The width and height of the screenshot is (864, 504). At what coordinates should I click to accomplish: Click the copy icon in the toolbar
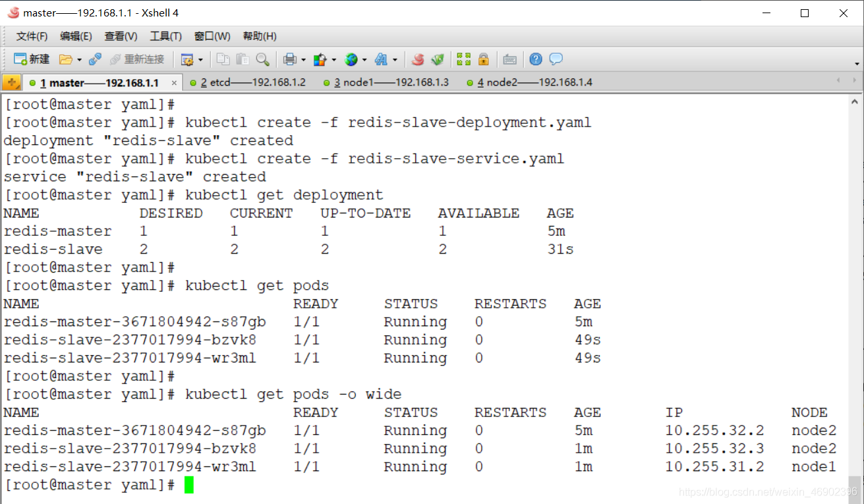point(223,59)
